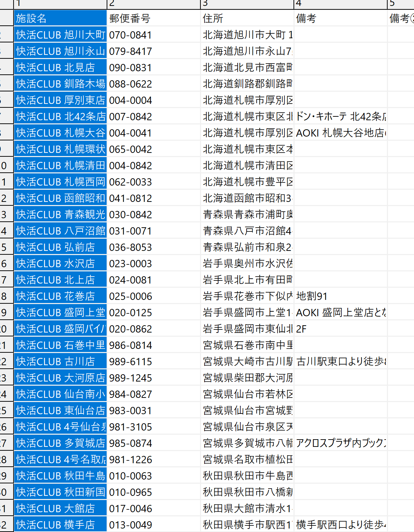Select address 北海道札幌市清田区

click(247, 165)
